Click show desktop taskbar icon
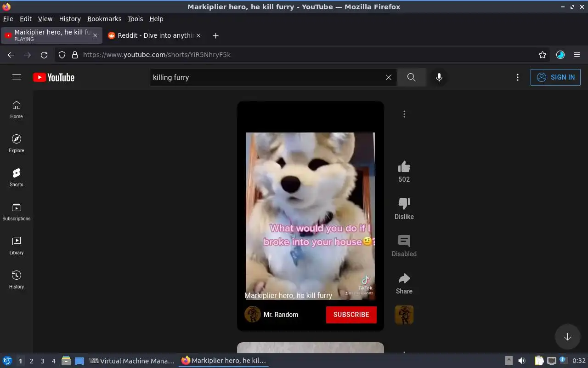Image resolution: width=588 pixels, height=368 pixels. click(x=79, y=361)
